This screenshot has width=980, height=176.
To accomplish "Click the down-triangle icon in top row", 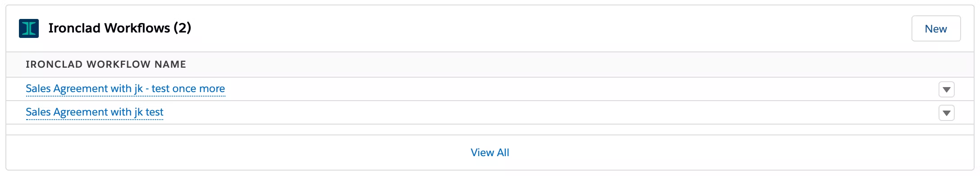I will coord(947,89).
